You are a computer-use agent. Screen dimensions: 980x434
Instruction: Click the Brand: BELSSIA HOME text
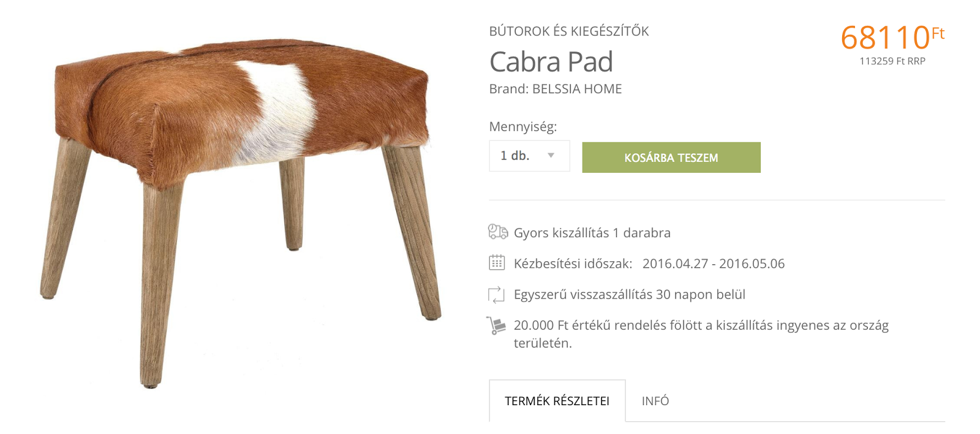click(x=556, y=89)
